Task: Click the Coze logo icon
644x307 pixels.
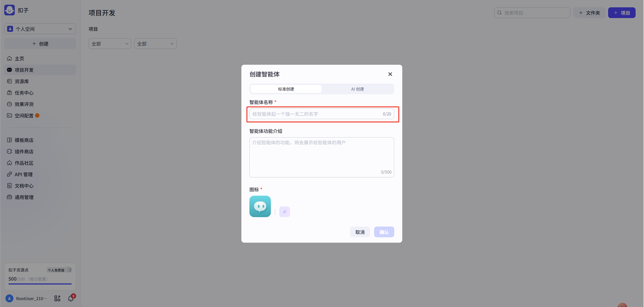Action: coord(10,10)
